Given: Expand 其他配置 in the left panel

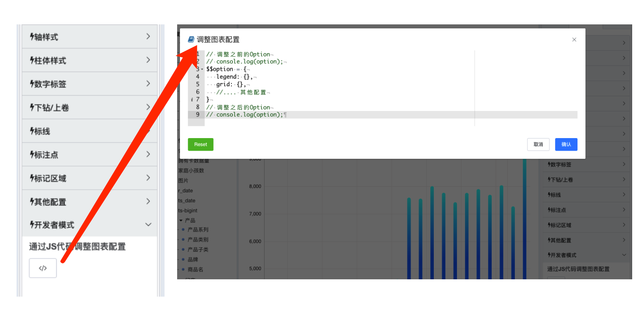Looking at the screenshot, I should pyautogui.click(x=90, y=202).
